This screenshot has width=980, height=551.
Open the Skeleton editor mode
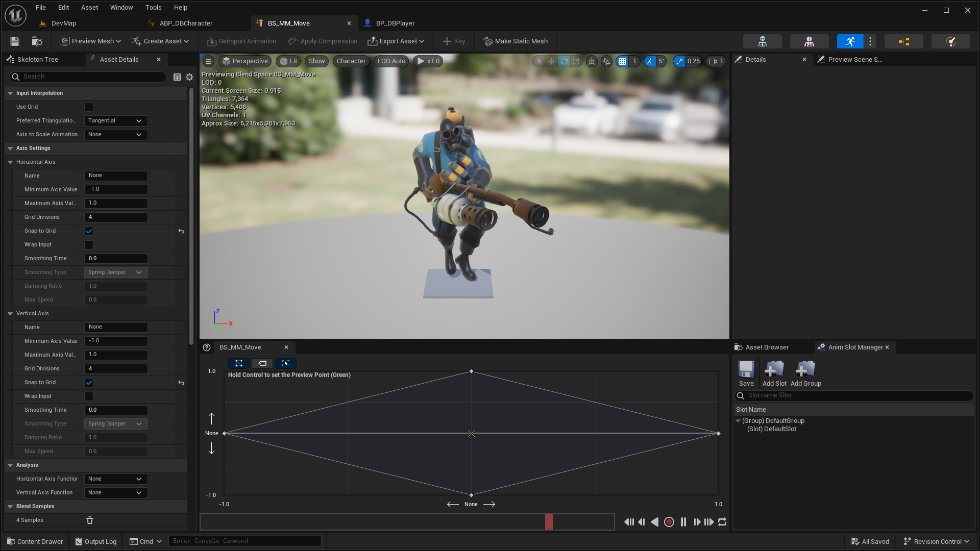click(763, 41)
